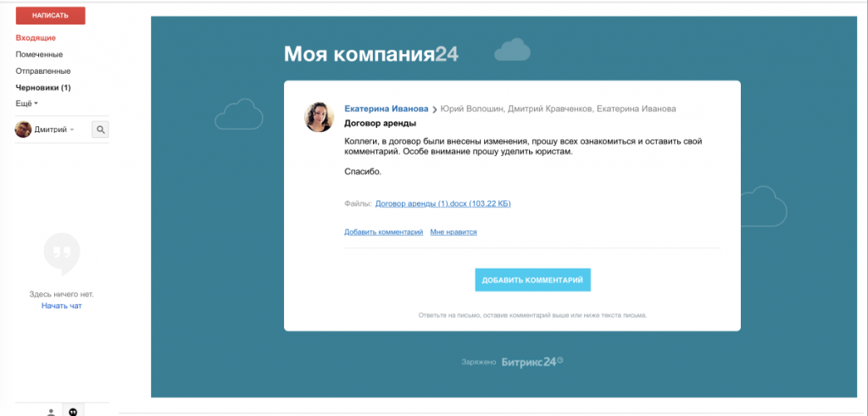This screenshot has height=416, width=868.
Task: Open file Договор аренды (1).docx link
Action: [x=442, y=203]
